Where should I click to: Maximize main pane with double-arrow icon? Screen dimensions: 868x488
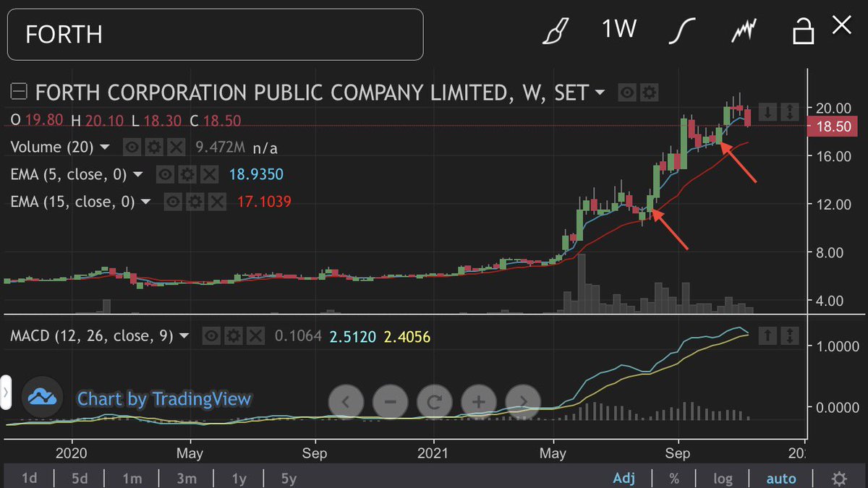[x=790, y=112]
